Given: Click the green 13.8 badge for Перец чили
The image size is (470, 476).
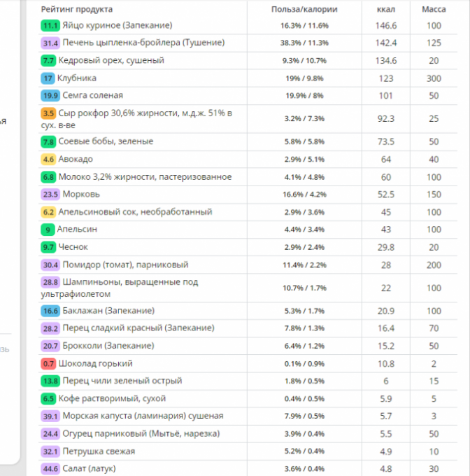Looking at the screenshot, I should tap(50, 381).
